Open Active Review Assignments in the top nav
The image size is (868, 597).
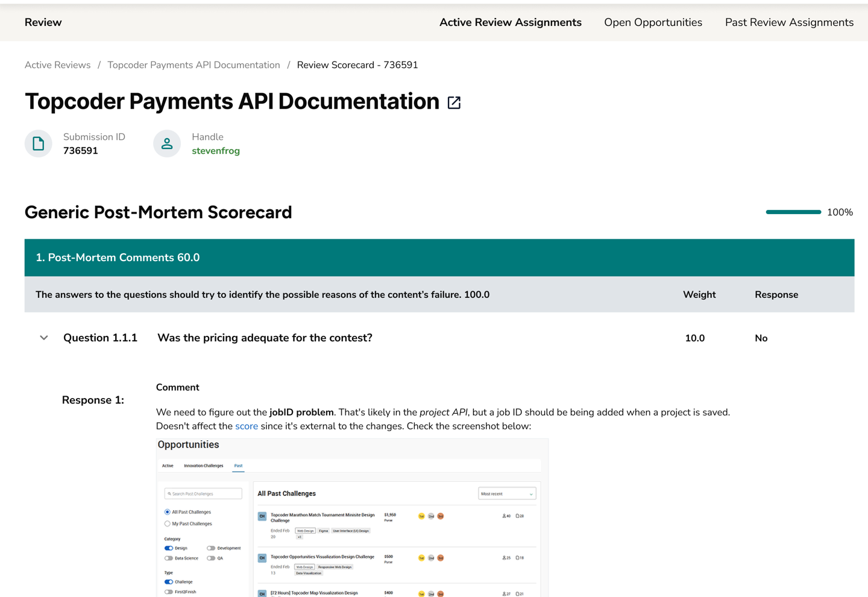tap(511, 22)
